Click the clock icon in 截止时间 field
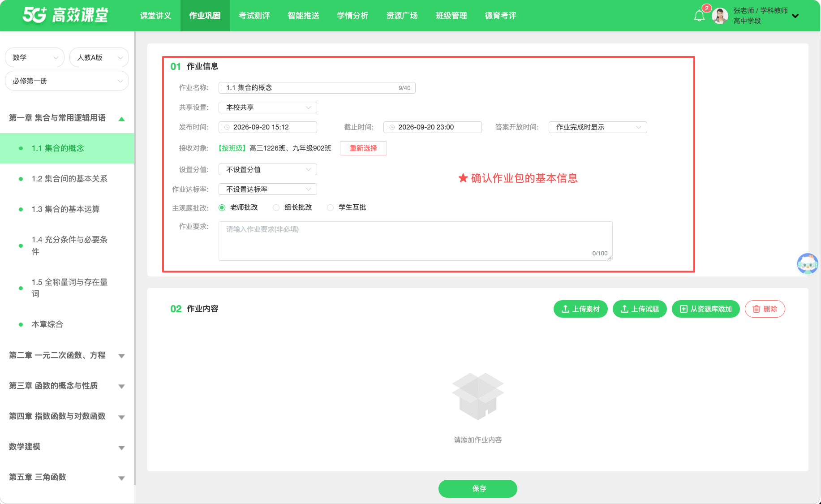This screenshot has height=504, width=821. 392,127
